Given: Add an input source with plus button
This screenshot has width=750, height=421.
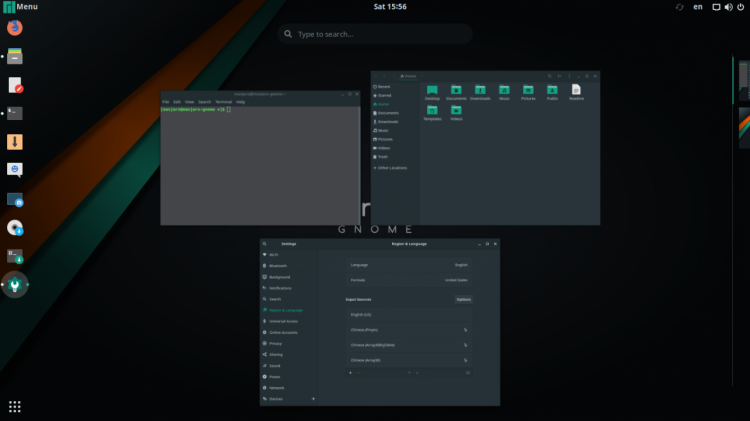Looking at the screenshot, I should coord(350,373).
